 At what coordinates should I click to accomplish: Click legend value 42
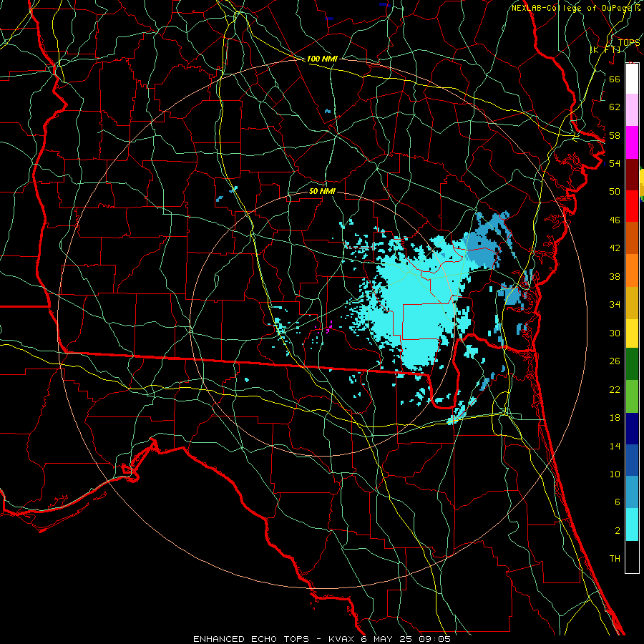pos(615,248)
